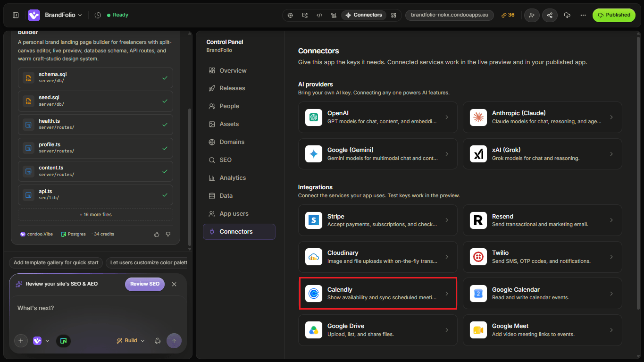Image resolution: width=644 pixels, height=362 pixels.
Task: Open the brandfolio-nokx.condooapps.eu URL
Action: pos(450,15)
